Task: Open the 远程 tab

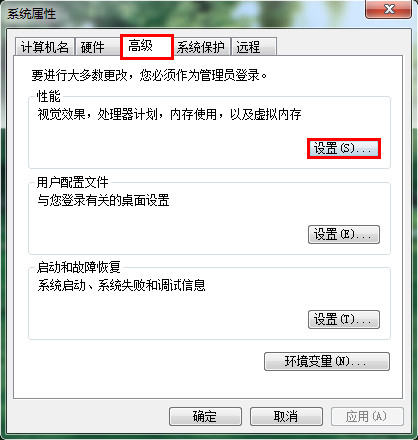Action: point(253,47)
